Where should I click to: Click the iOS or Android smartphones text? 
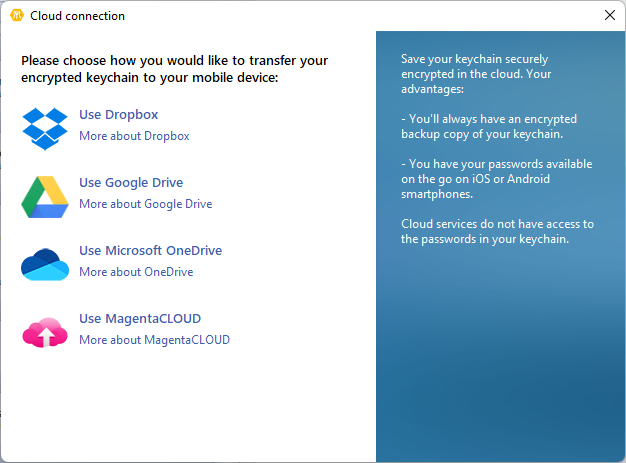pos(496,179)
